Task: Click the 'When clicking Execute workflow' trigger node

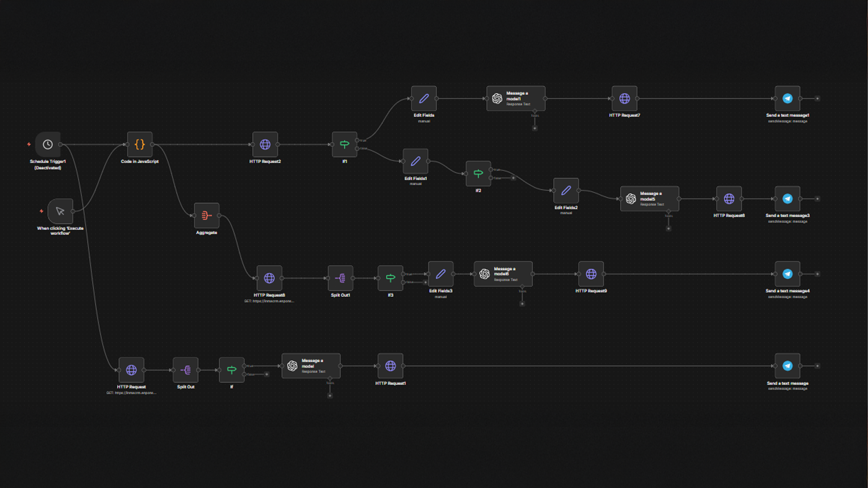Action: pyautogui.click(x=60, y=211)
